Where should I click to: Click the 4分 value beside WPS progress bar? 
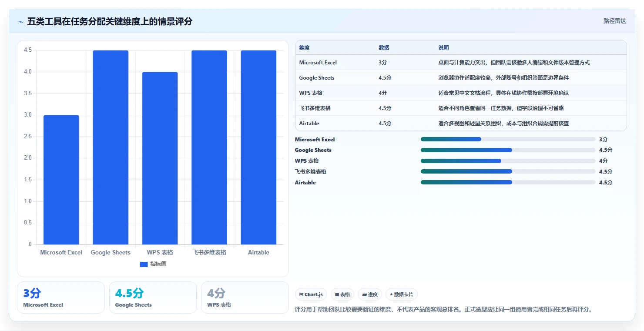coord(603,161)
